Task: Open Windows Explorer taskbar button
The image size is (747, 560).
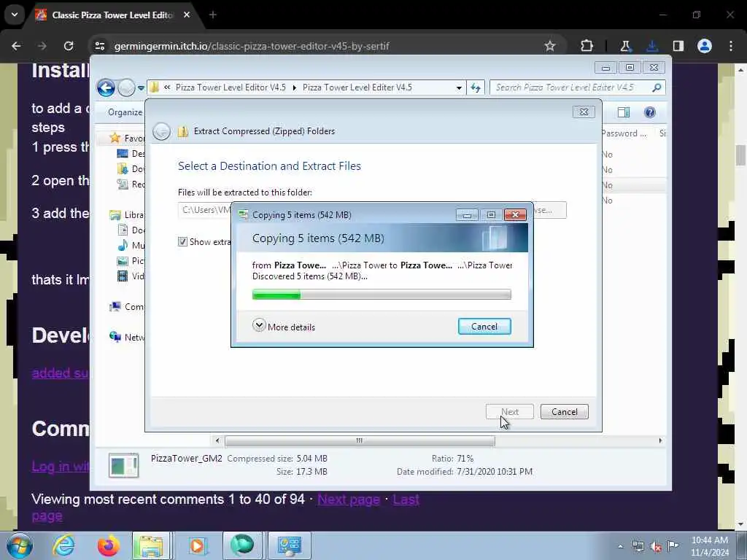Action: [x=151, y=545]
